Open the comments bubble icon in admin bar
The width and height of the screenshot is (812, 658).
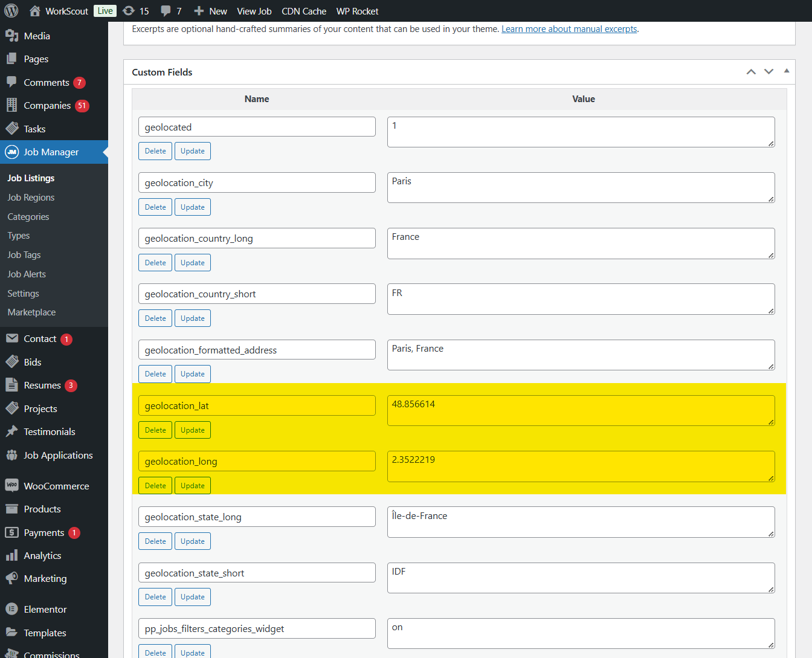pyautogui.click(x=166, y=11)
